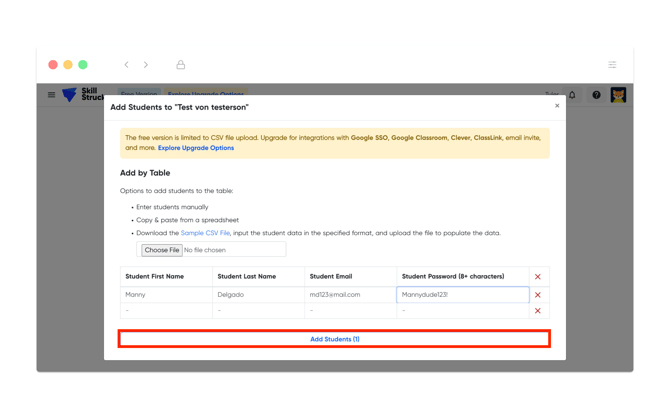Edit the Student First Name field "Manny"
The height and width of the screenshot is (418, 670).
[166, 295]
